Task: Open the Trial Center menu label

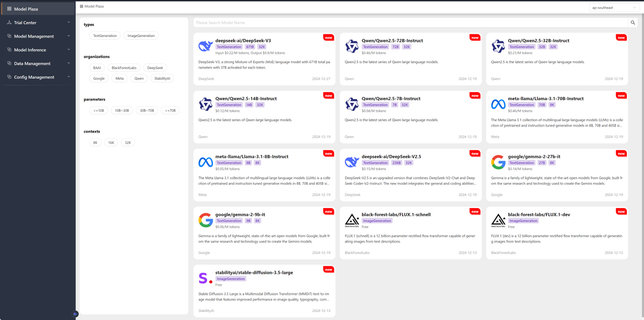Action: tap(25, 23)
